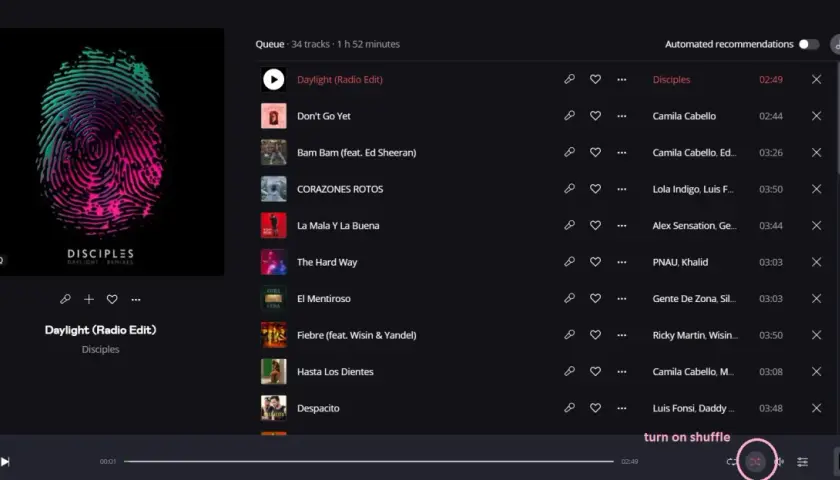The height and width of the screenshot is (480, 840).
Task: Show lyrics for The Hard Way
Action: [x=569, y=261]
